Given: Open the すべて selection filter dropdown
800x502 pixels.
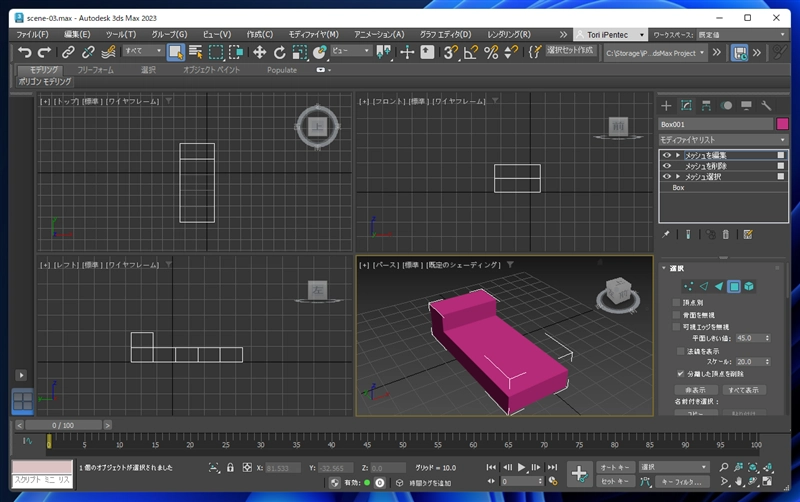Looking at the screenshot, I should pyautogui.click(x=143, y=51).
